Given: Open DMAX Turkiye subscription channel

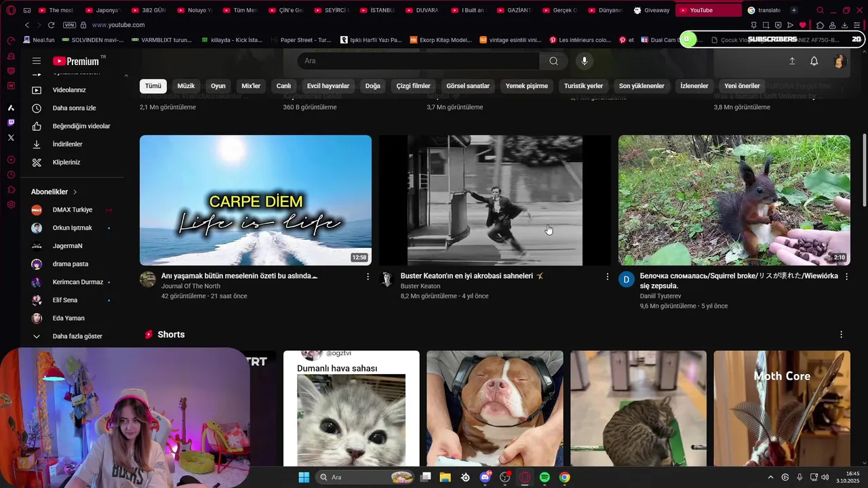Looking at the screenshot, I should tap(72, 210).
